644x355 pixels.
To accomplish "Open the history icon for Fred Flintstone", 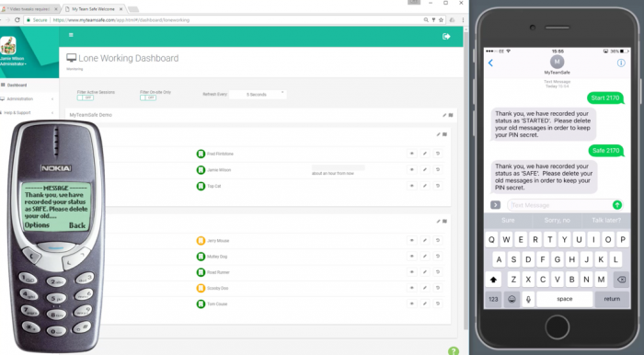I will click(x=438, y=154).
